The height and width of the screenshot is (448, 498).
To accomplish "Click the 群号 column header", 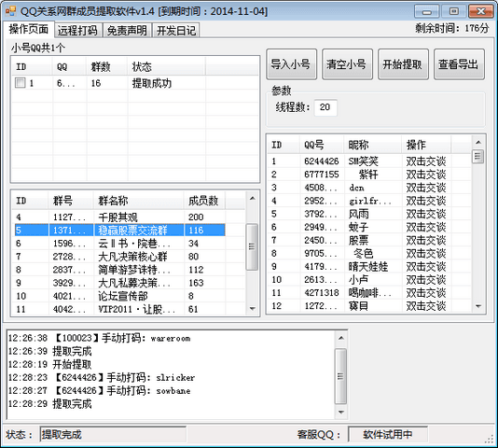I will click(x=71, y=201).
